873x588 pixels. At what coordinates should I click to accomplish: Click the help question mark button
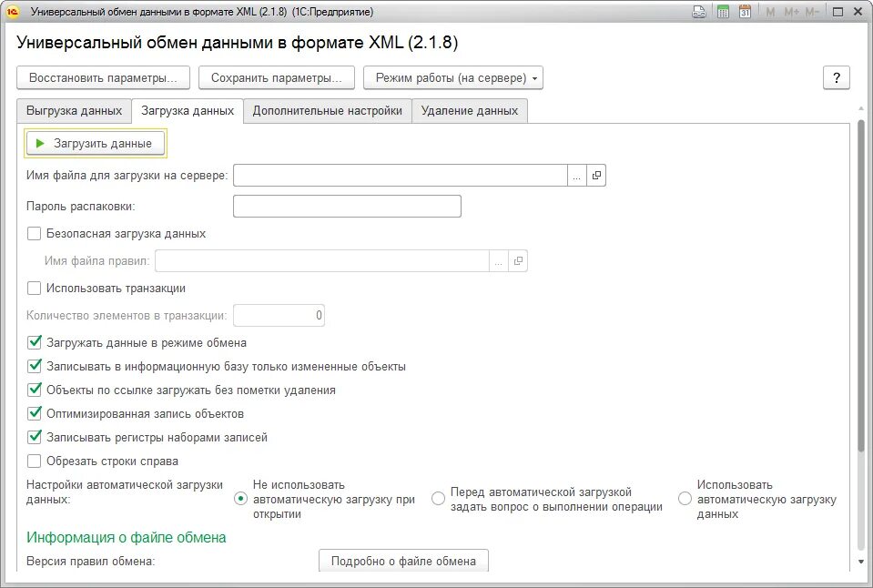(837, 78)
